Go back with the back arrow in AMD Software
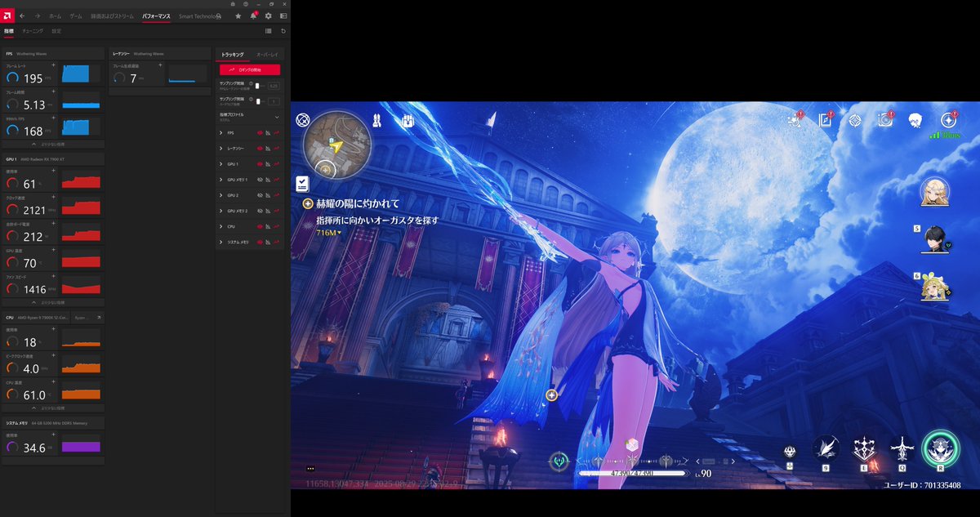980x517 pixels. point(22,16)
